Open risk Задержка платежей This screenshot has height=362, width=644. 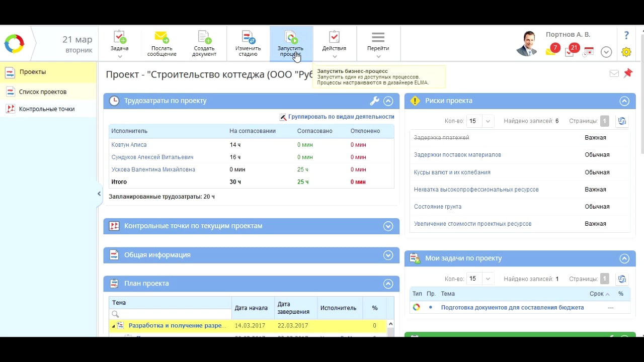[441, 137]
